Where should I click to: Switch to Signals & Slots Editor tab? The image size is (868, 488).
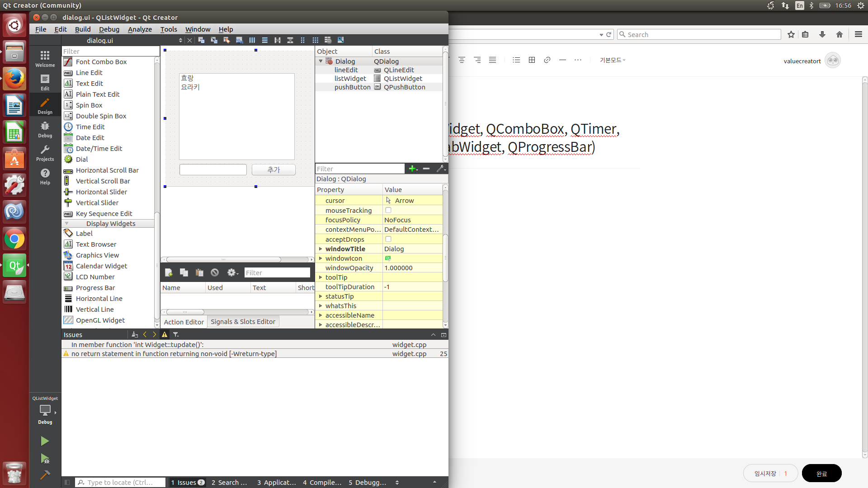(243, 322)
